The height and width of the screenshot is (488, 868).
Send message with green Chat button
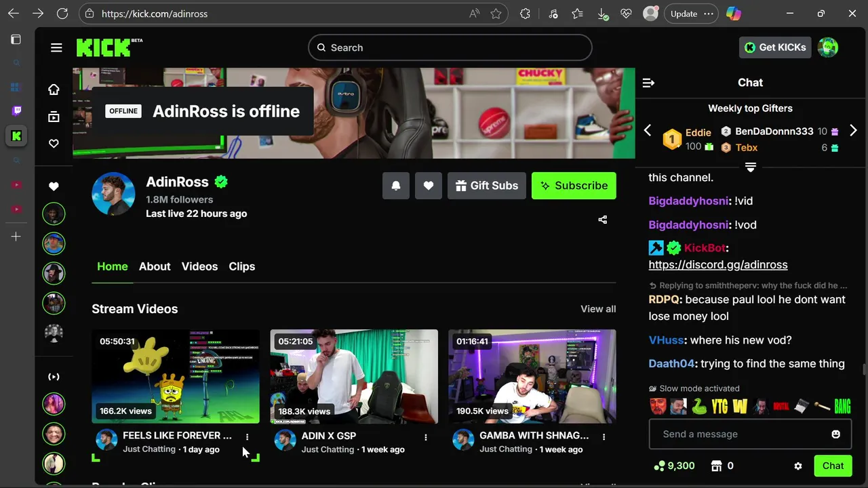(x=833, y=466)
